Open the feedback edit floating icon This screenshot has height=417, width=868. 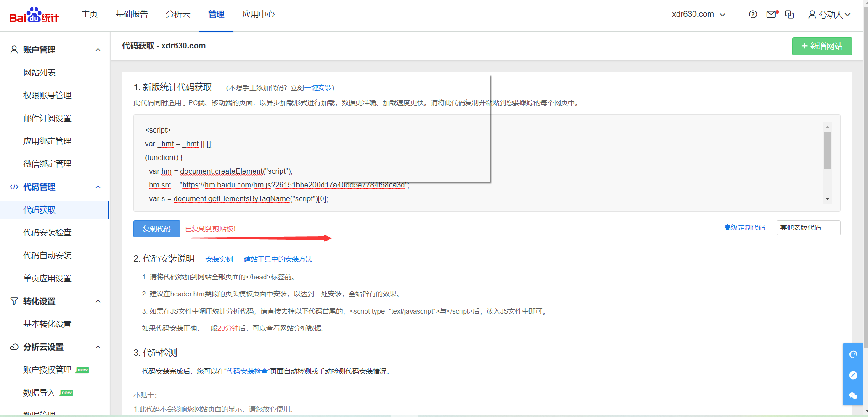click(x=853, y=375)
